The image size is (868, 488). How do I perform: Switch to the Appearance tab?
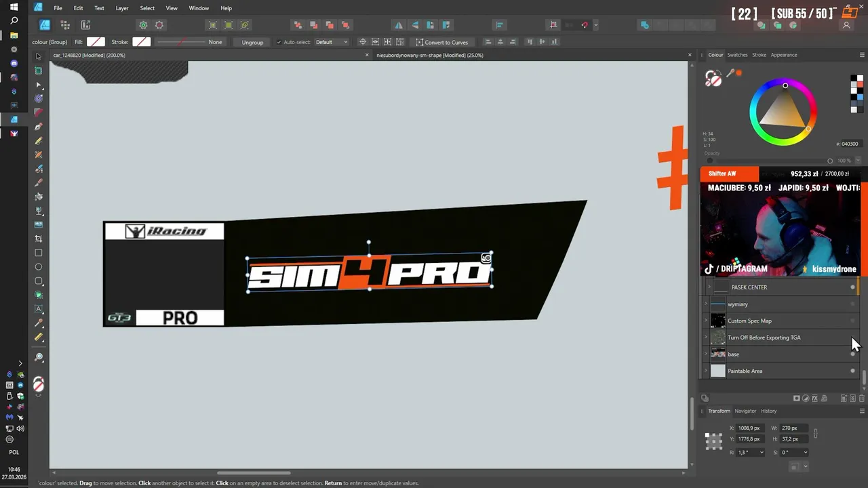[x=784, y=55]
